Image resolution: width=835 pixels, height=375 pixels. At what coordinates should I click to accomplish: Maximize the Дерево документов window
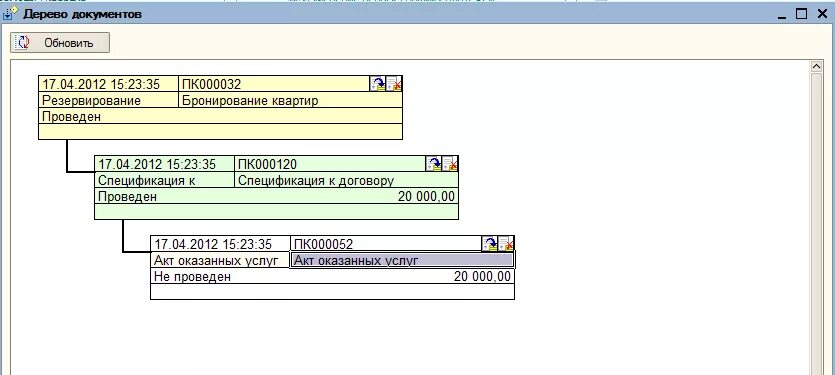pyautogui.click(x=801, y=14)
